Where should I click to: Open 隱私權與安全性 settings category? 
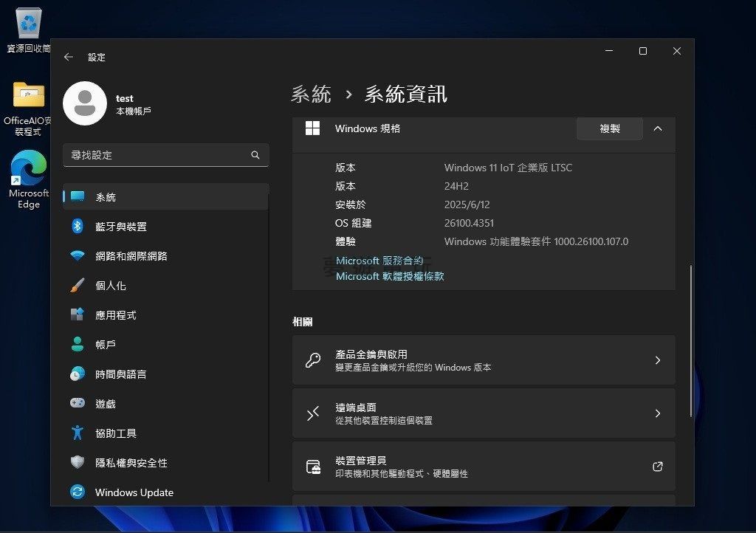click(165, 462)
